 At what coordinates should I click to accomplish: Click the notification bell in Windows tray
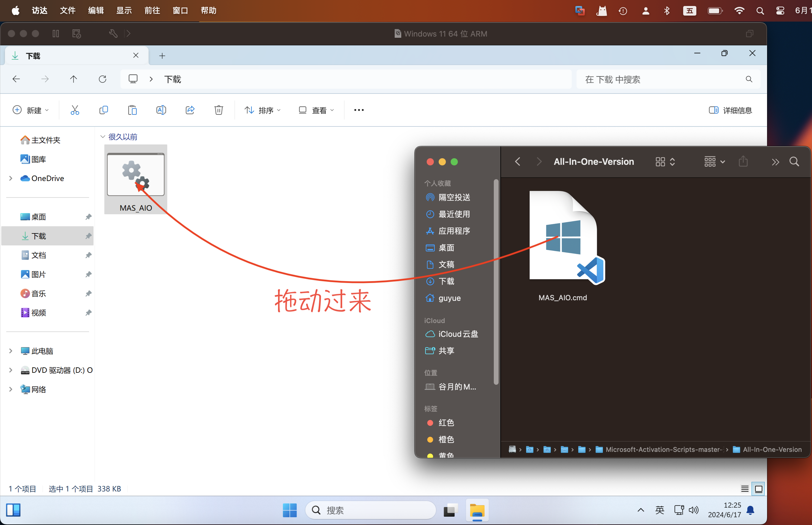pos(750,510)
